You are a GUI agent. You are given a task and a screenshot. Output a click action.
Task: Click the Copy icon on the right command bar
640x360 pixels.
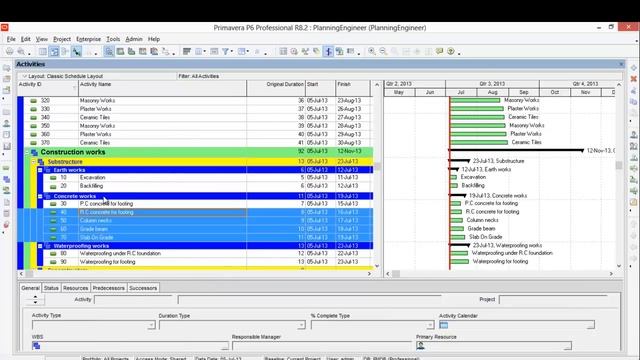633,101
